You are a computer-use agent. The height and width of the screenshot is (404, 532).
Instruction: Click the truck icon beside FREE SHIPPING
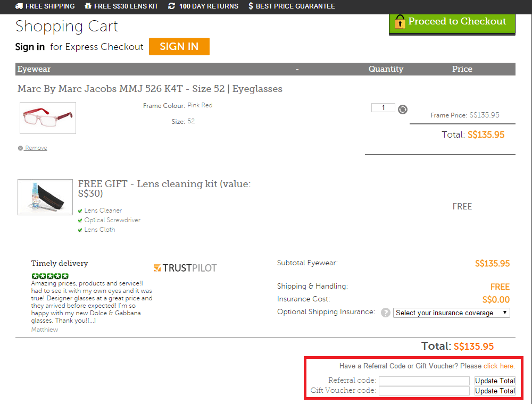18,6
